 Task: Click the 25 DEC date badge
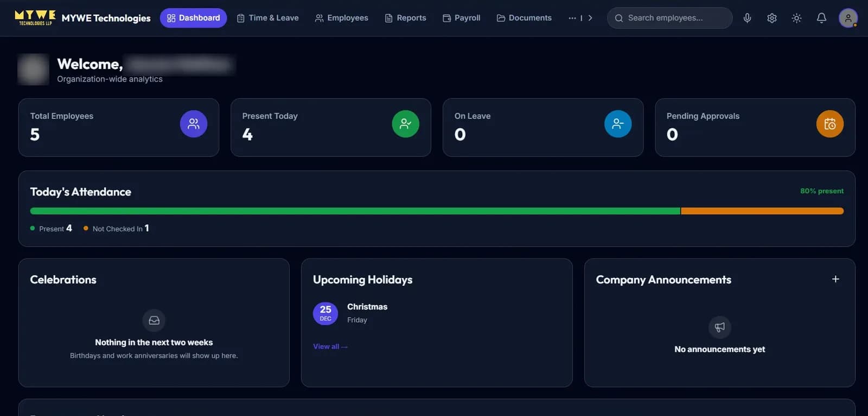tap(325, 313)
